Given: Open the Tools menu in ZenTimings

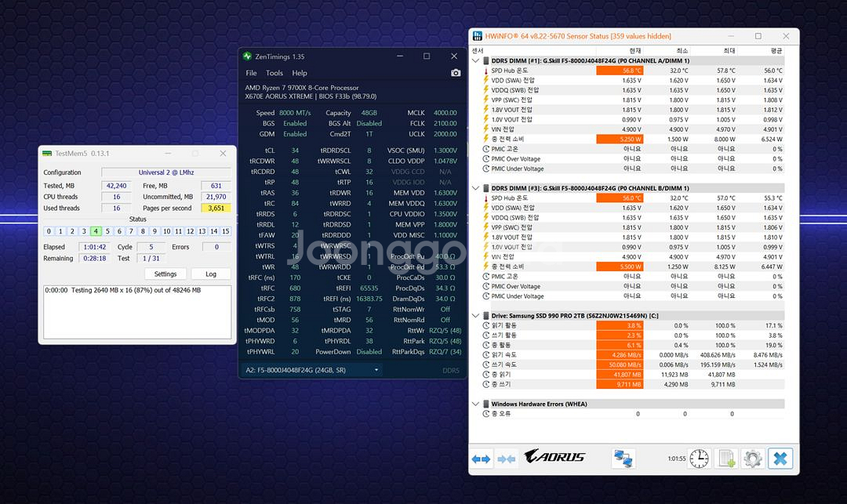Looking at the screenshot, I should tap(274, 73).
